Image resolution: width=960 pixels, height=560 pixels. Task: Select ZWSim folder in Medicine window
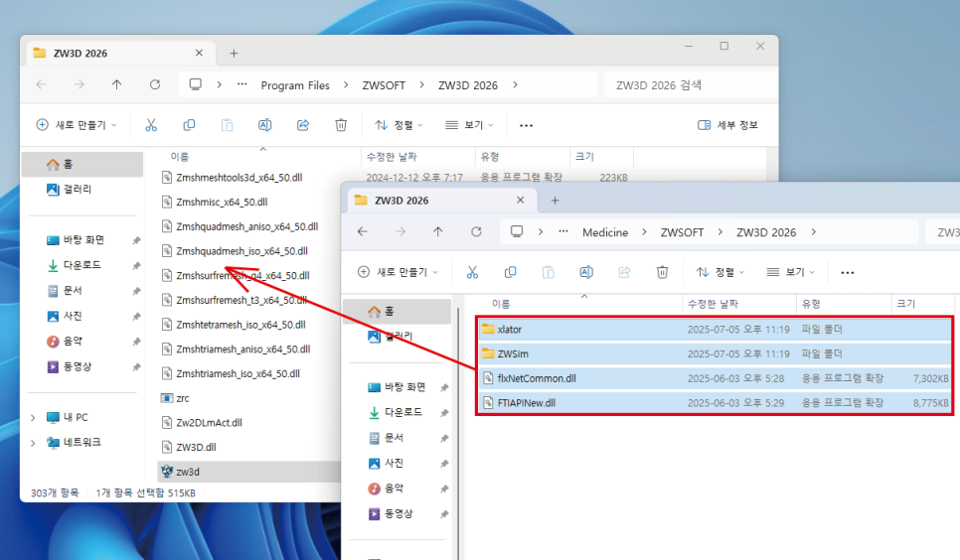(x=715, y=353)
